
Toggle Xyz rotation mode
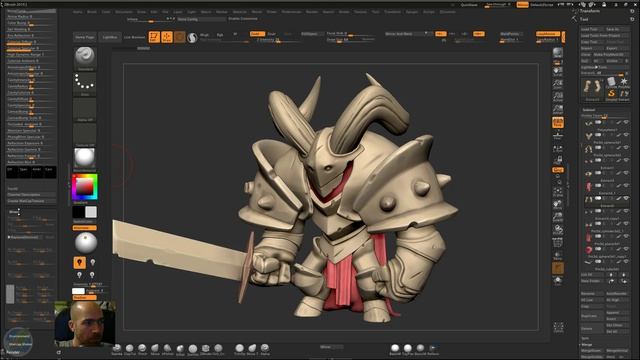click(x=558, y=169)
